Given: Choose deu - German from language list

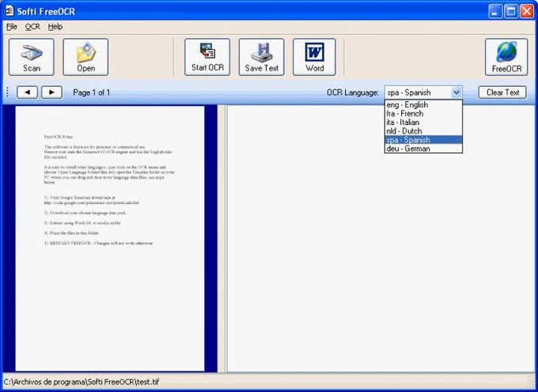Looking at the screenshot, I should coord(423,149).
